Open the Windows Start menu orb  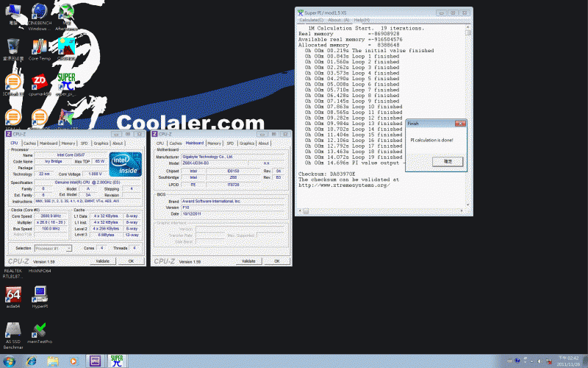(10, 361)
